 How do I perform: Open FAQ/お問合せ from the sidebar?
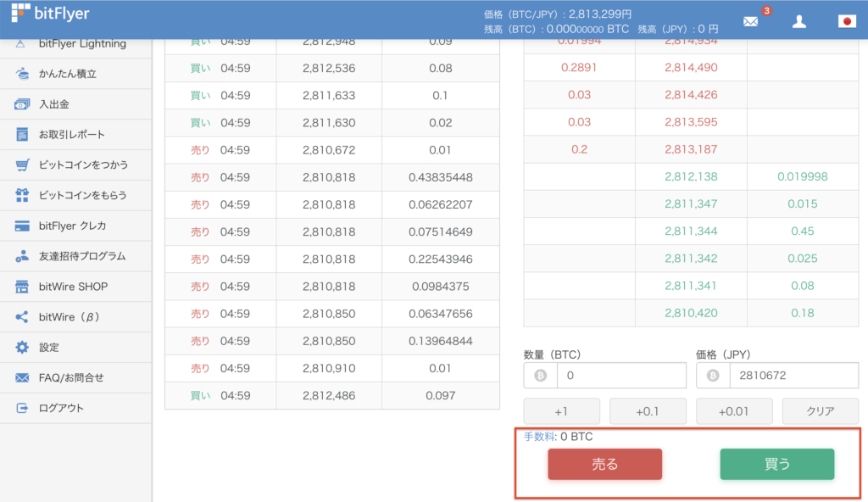pos(23,377)
